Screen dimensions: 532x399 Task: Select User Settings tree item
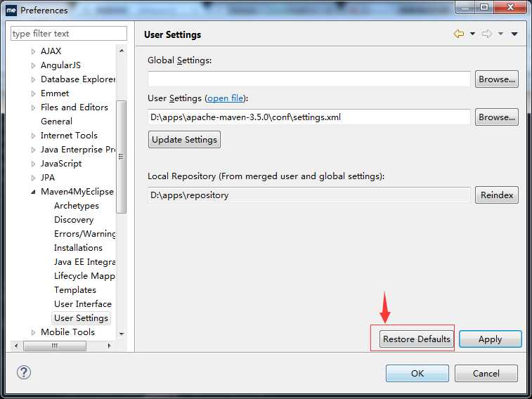pyautogui.click(x=81, y=318)
